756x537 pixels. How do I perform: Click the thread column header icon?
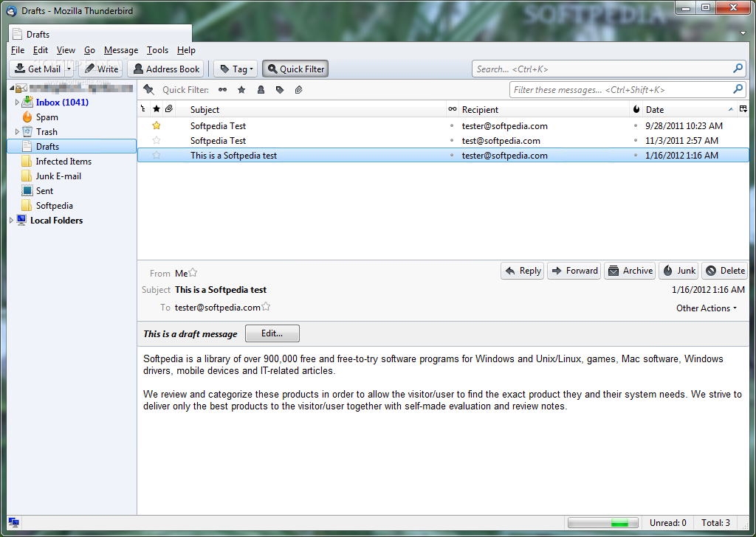pyautogui.click(x=143, y=109)
